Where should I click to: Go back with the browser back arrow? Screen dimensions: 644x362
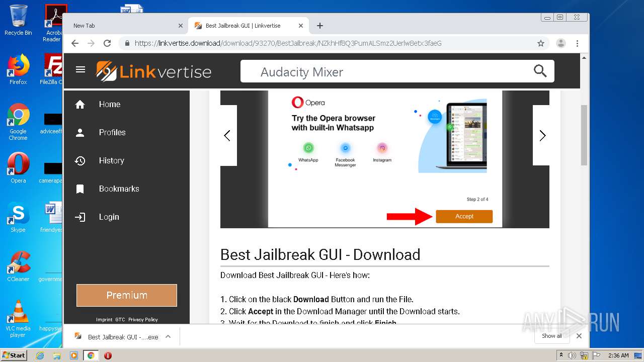75,43
